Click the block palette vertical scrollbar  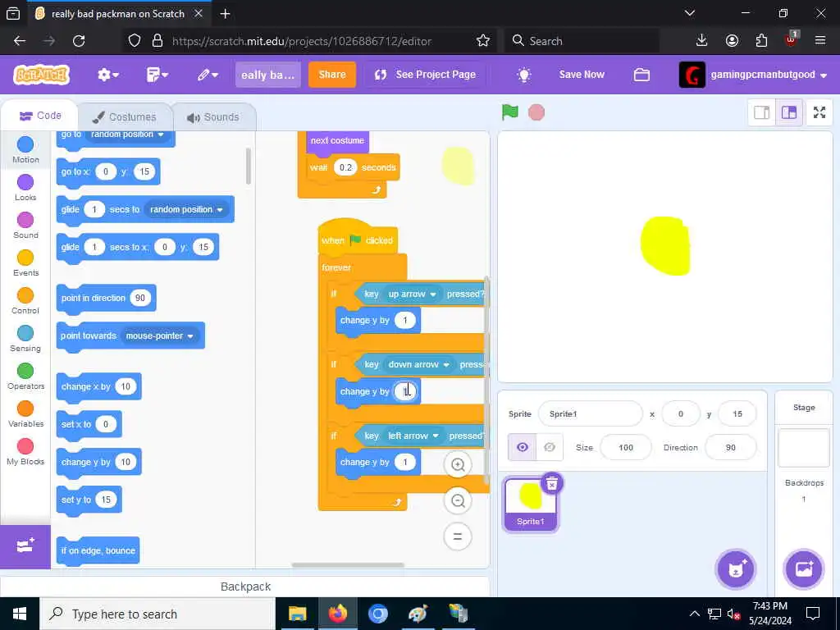248,166
